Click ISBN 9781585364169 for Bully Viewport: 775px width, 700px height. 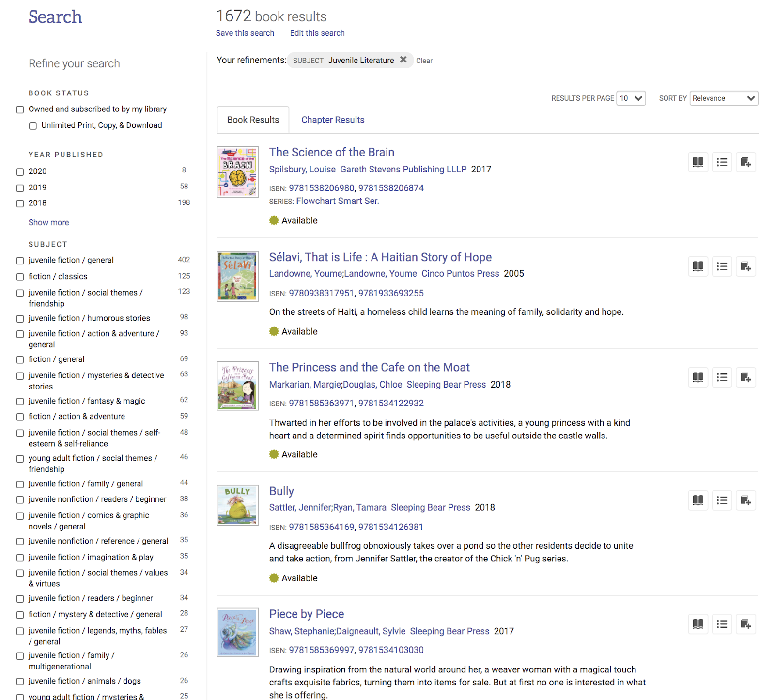click(322, 527)
